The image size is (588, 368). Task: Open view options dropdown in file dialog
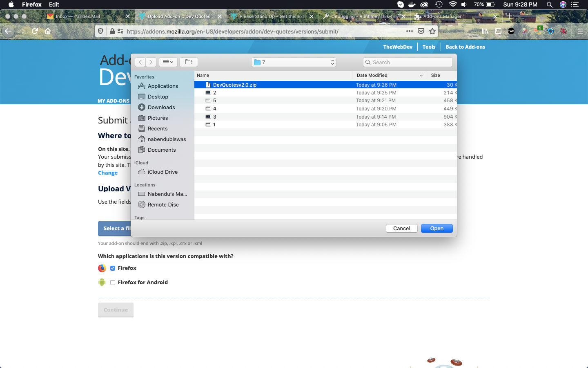[168, 62]
